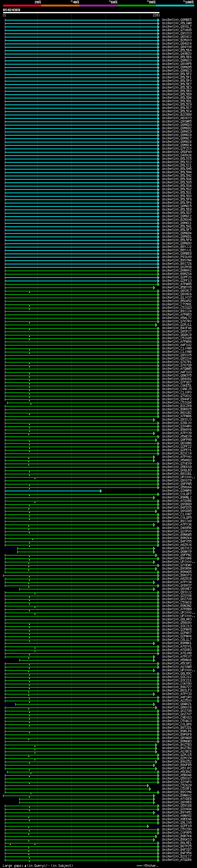The width and height of the screenshot is (197, 868).
Task: Open hit UniRef100_Q9MBE5
Action: pos(177,20)
